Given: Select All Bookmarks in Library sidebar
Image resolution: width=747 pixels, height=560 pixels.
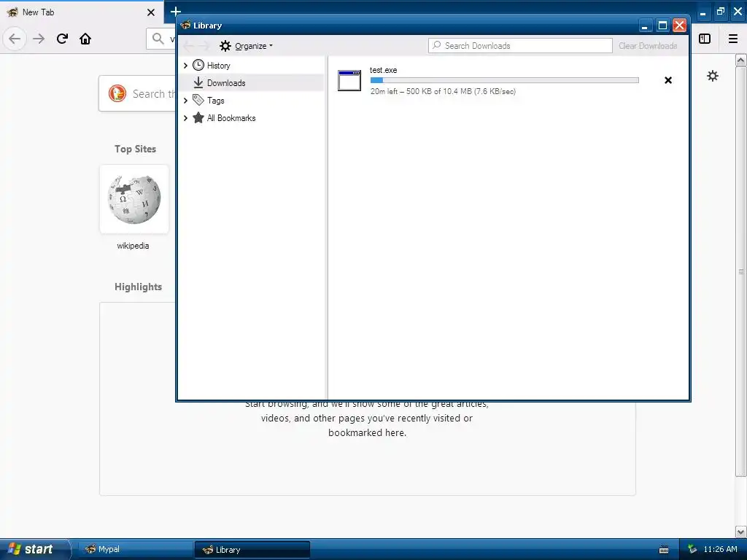Looking at the screenshot, I should pos(231,118).
